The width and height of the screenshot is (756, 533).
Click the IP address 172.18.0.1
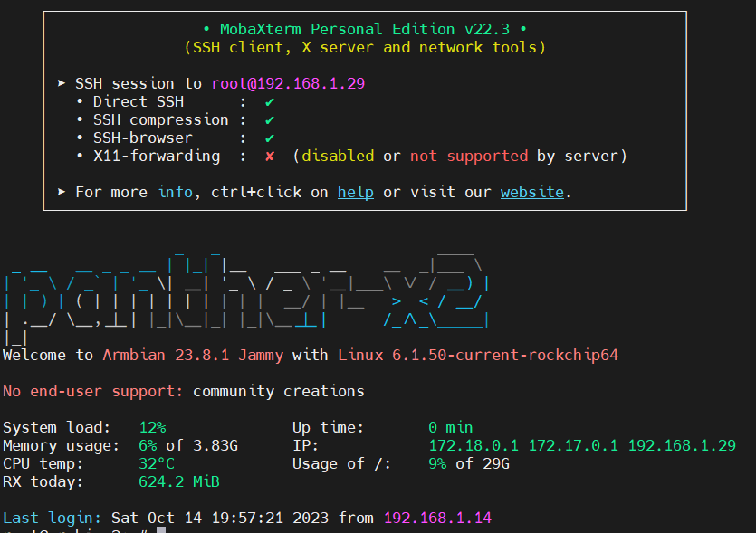pyautogui.click(x=474, y=446)
